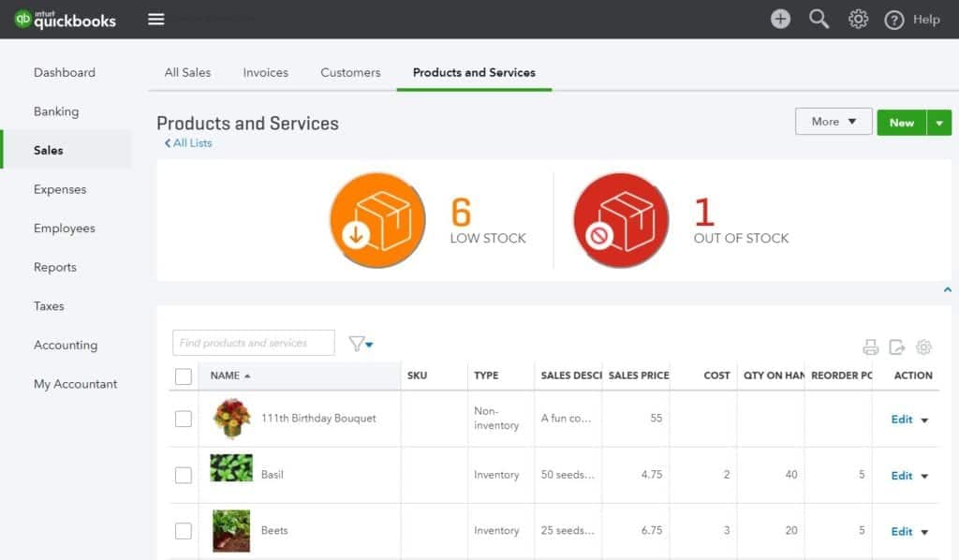This screenshot has width=959, height=560.
Task: Open the New button dropdown arrow
Action: (941, 122)
